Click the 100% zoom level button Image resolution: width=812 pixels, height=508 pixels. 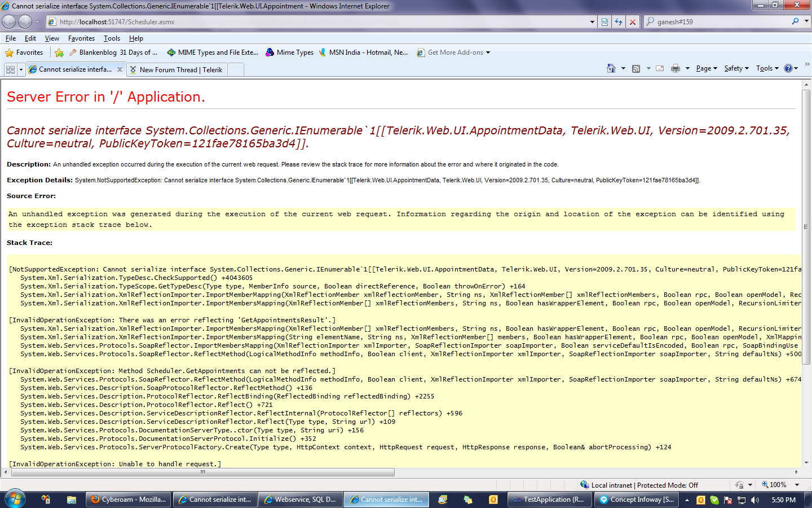tap(774, 485)
